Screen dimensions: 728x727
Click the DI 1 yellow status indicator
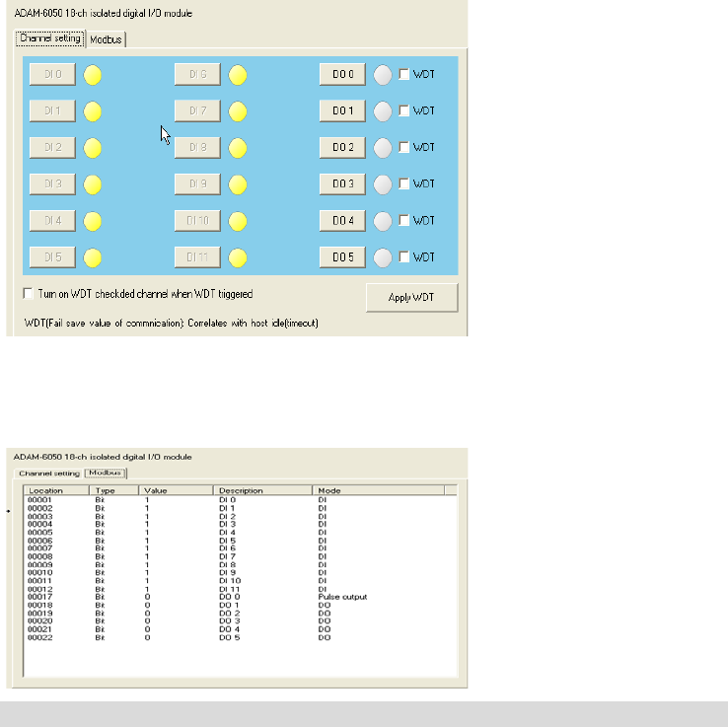point(93,111)
